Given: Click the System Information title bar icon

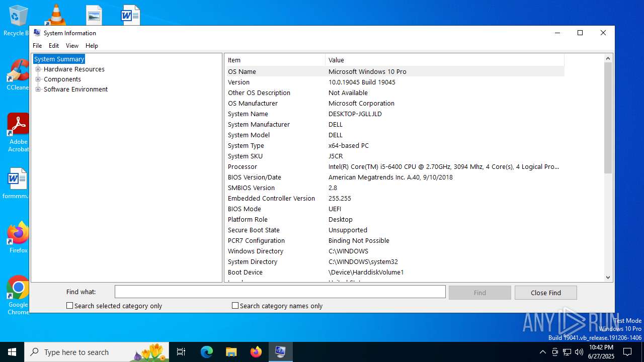Looking at the screenshot, I should [37, 33].
